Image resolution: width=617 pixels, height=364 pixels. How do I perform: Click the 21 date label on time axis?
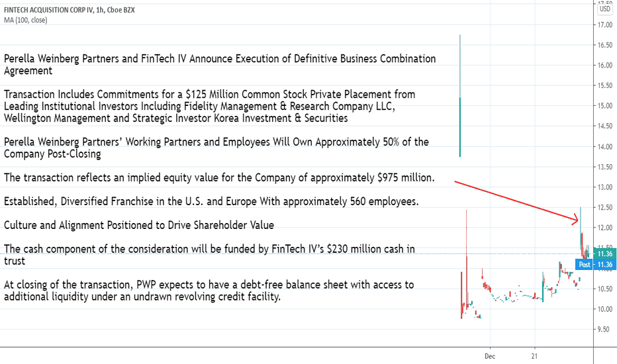pyautogui.click(x=534, y=355)
